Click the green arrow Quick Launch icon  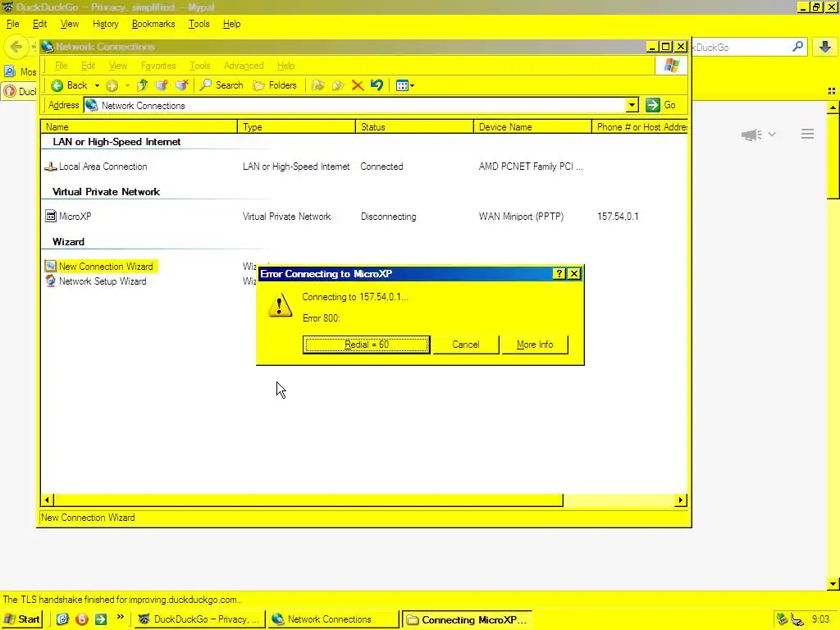(x=101, y=619)
